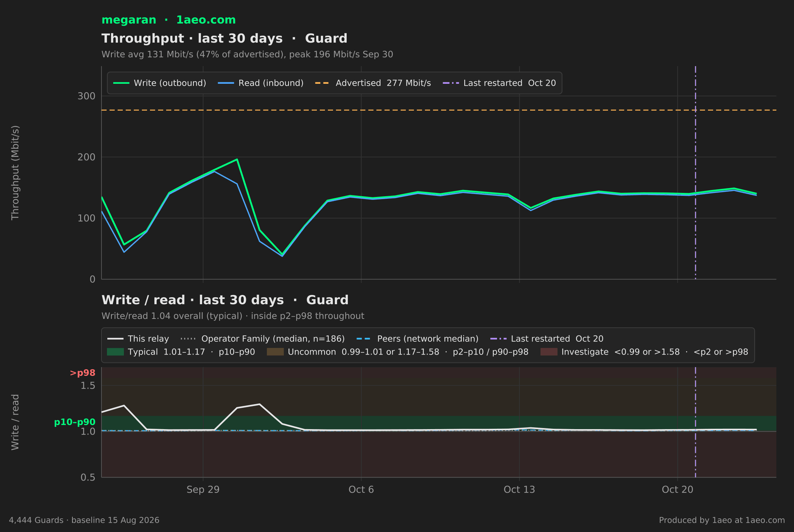The image size is (794, 532).
Task: Click the Uncommon 0.99–1.01 or 1.17–1.58 label
Action: 408,352
